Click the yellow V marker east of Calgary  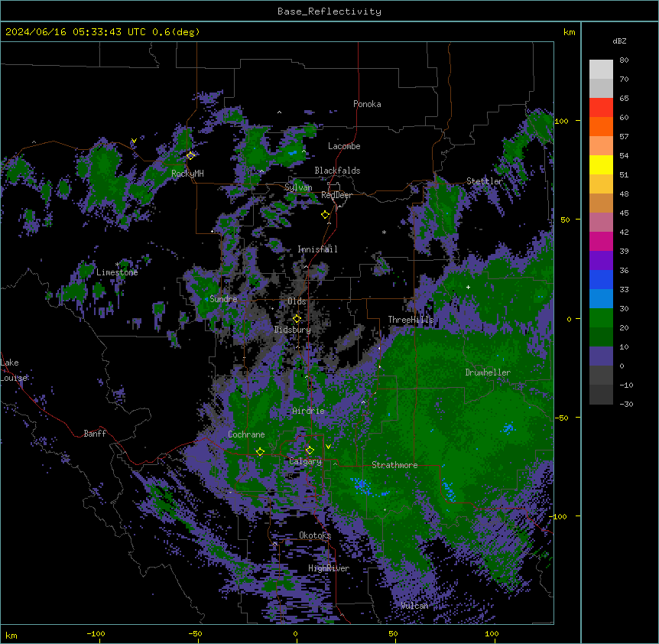[x=328, y=447]
